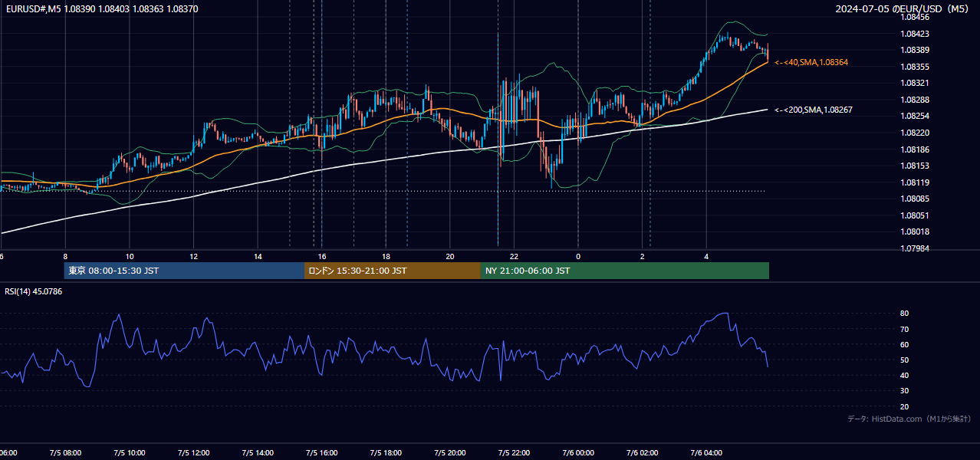Click the 7/5 22:00 time label
Viewport: 980px width, 460px height.
pyautogui.click(x=514, y=453)
